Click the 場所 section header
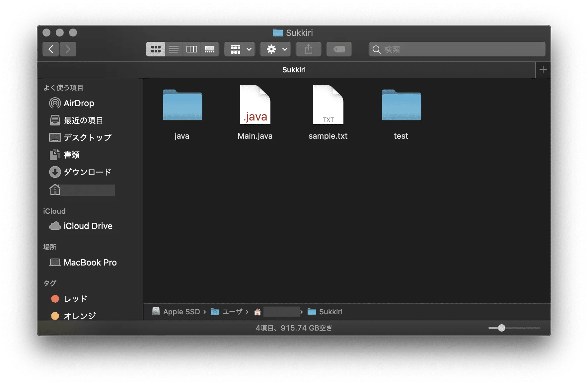Screen dimensions: 588x385 click(x=50, y=247)
